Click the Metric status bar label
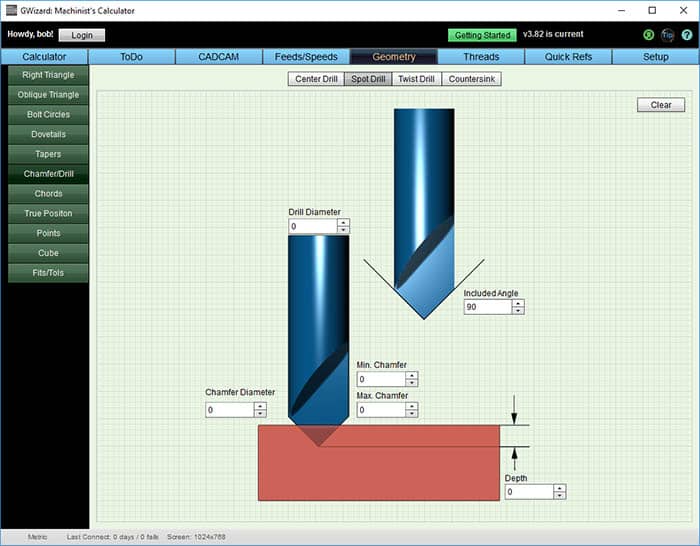Image resolution: width=700 pixels, height=546 pixels. pos(37,537)
